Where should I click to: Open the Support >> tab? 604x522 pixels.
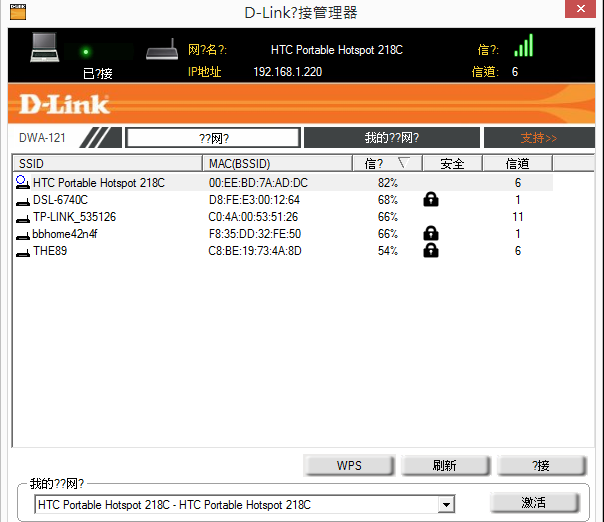[539, 138]
